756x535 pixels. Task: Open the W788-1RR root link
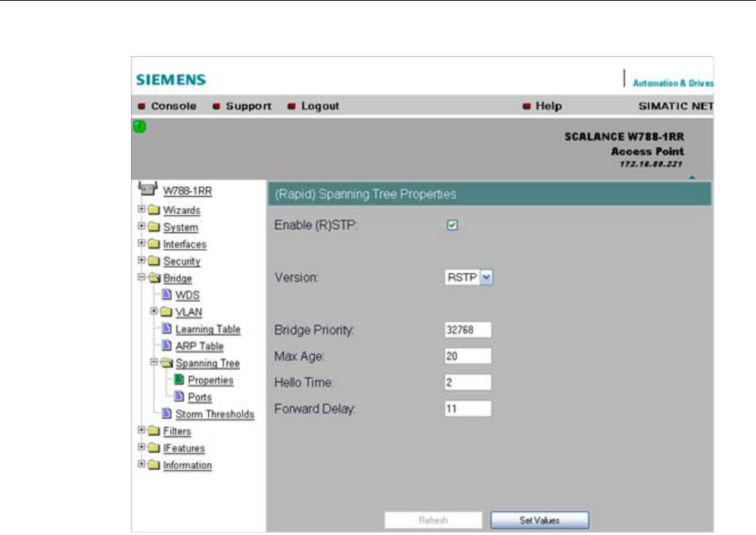click(187, 191)
